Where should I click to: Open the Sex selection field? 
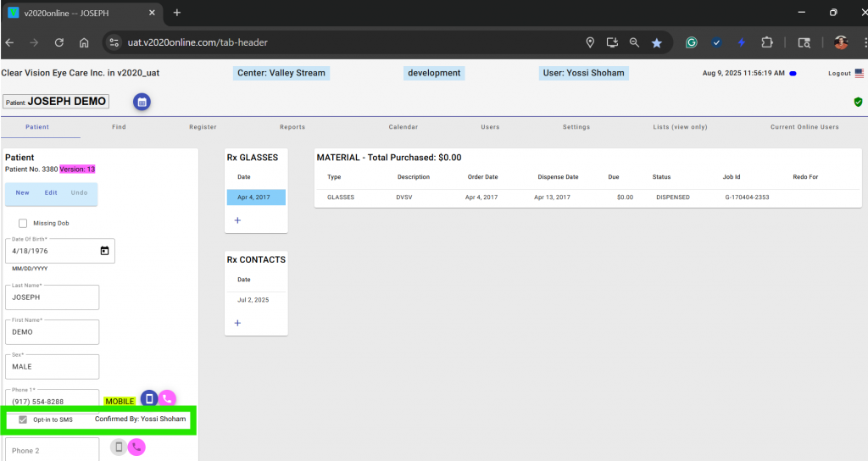(53, 366)
